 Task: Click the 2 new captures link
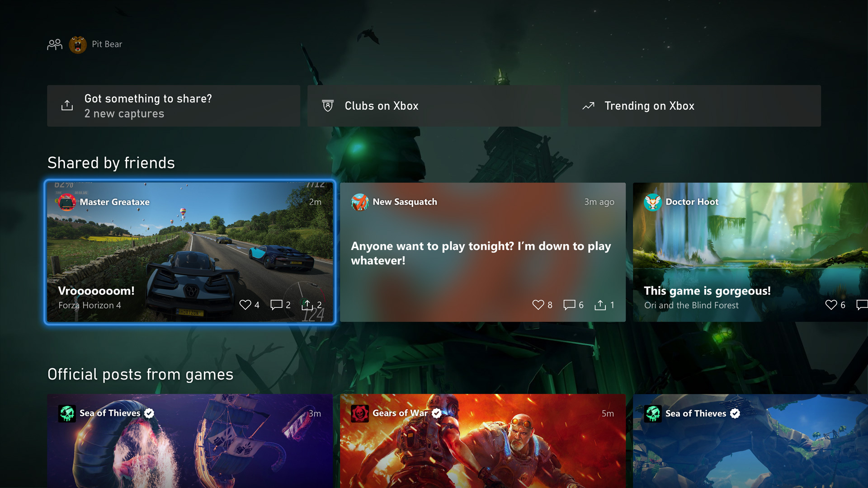125,114
